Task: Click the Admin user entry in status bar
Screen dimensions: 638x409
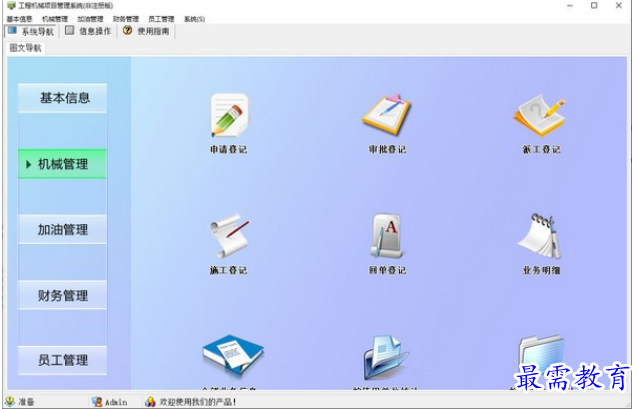Action: click(x=110, y=402)
